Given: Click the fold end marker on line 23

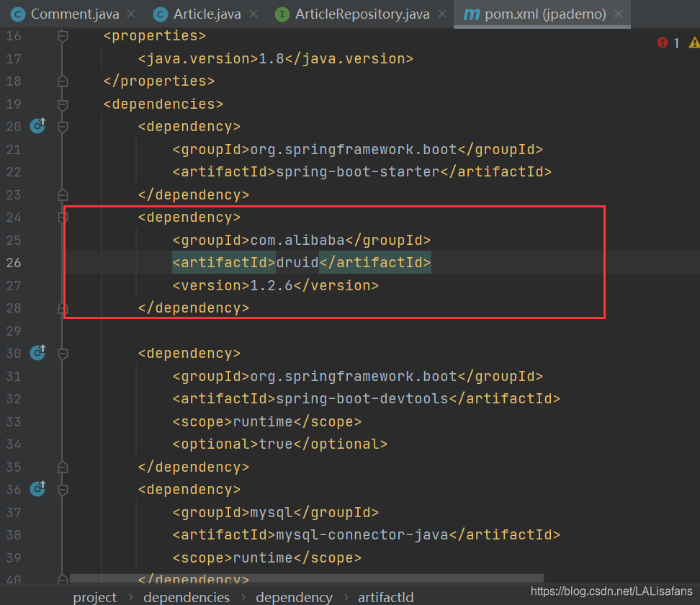Looking at the screenshot, I should 63,194.
